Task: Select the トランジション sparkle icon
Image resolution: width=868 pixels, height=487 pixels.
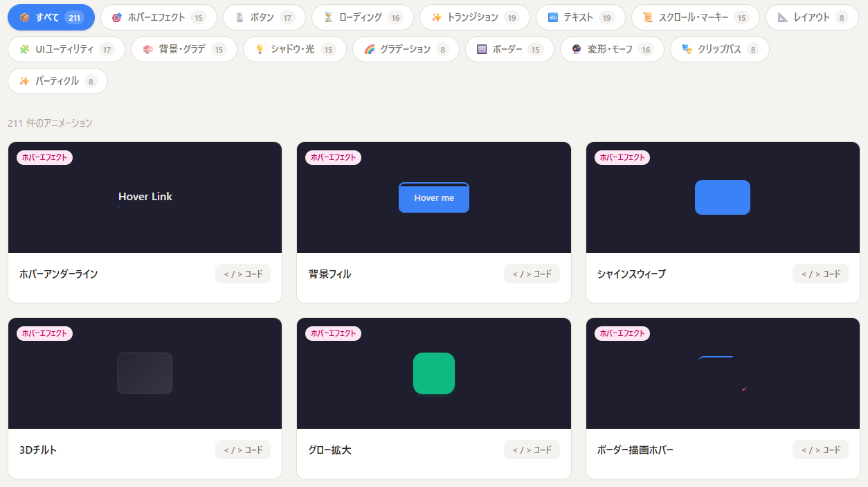Action: 438,17
